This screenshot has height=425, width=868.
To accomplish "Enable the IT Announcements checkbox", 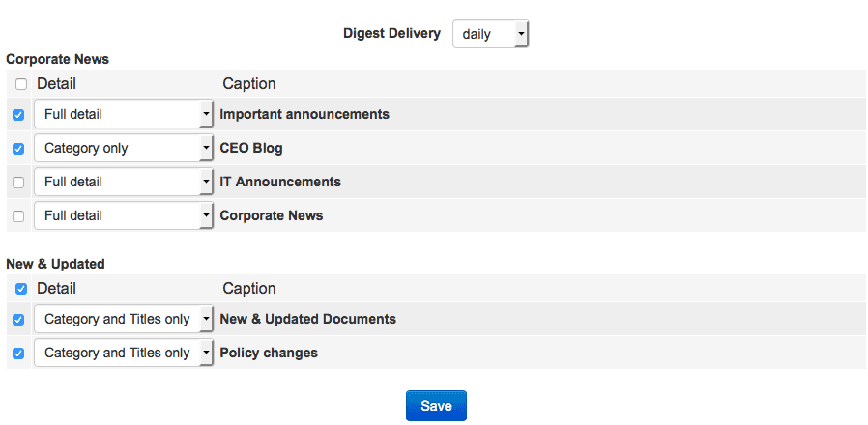I will tap(18, 183).
